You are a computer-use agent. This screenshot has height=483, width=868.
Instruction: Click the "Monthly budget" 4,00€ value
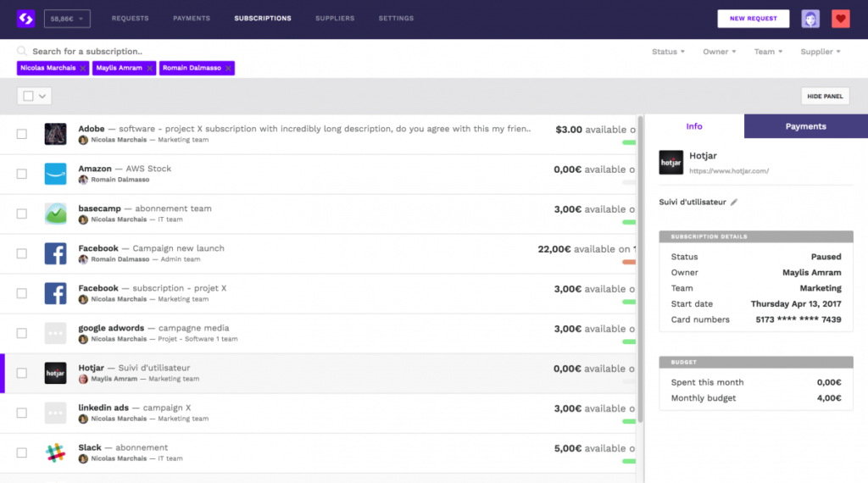coord(829,397)
